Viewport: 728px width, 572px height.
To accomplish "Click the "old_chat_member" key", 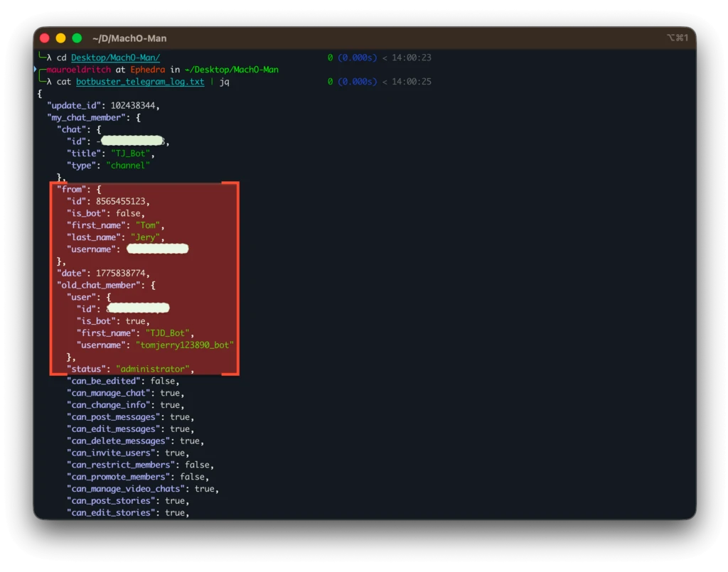I will (x=97, y=285).
